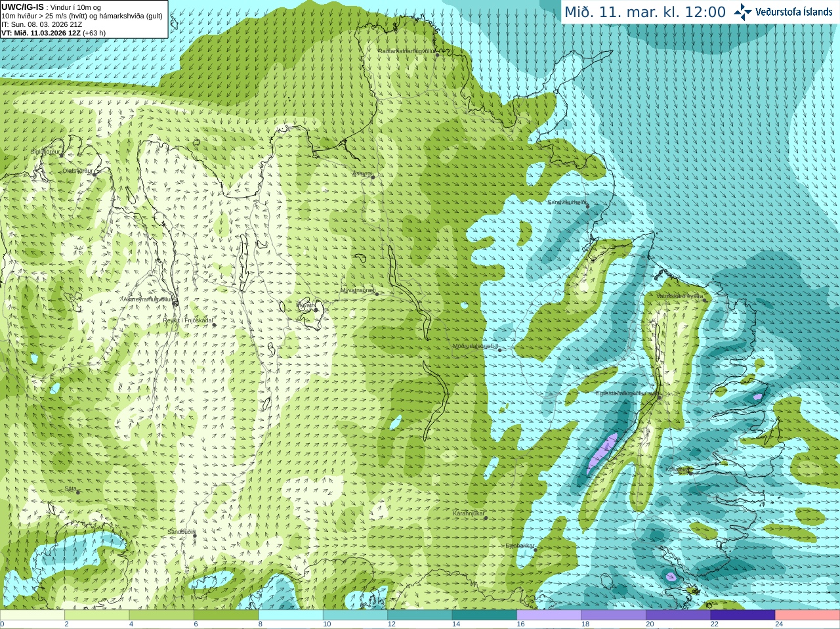Screen dimensions: 840x629
Task: Click the Siglufjörður station label
Action: 45,152
